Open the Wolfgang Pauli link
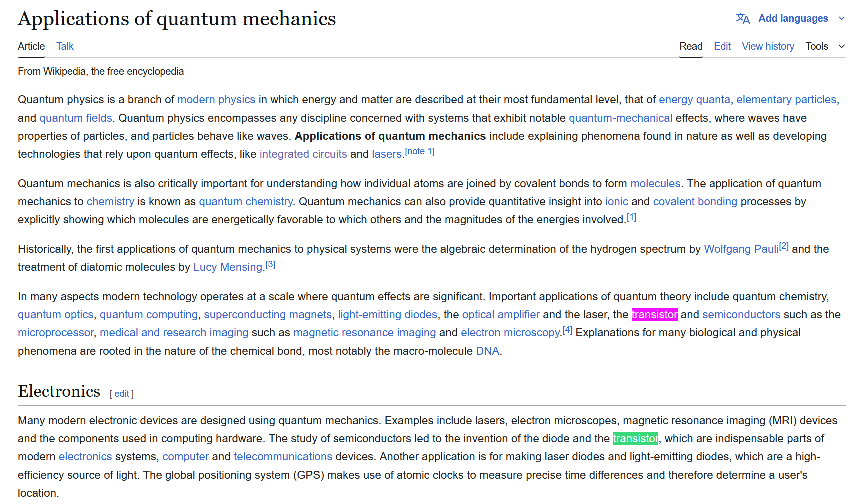The height and width of the screenshot is (504, 848). tap(741, 249)
